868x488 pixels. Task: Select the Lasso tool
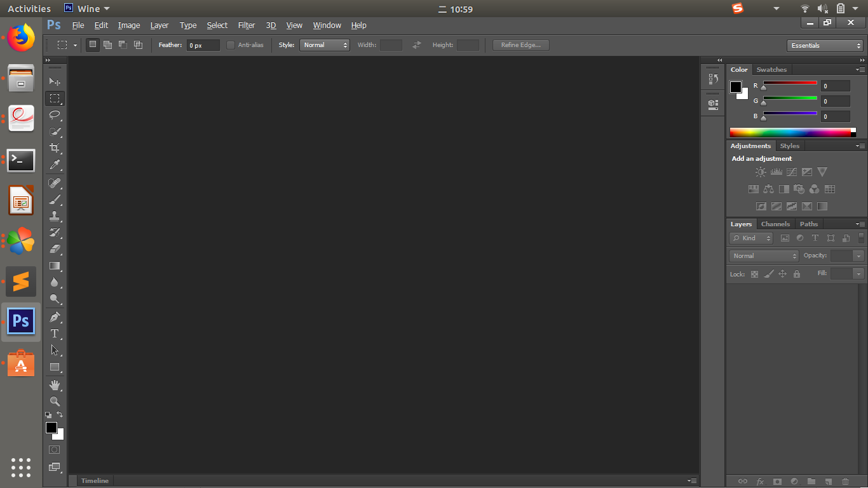[55, 115]
